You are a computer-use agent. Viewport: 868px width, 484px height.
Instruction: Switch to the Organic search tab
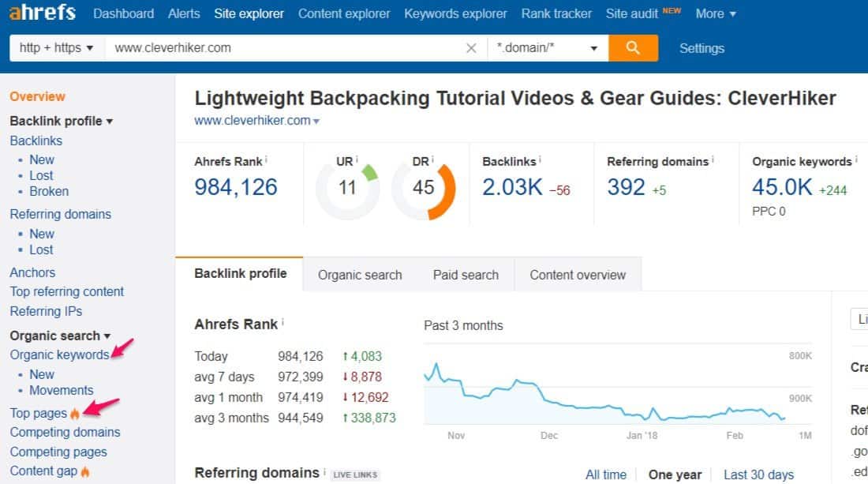click(360, 275)
